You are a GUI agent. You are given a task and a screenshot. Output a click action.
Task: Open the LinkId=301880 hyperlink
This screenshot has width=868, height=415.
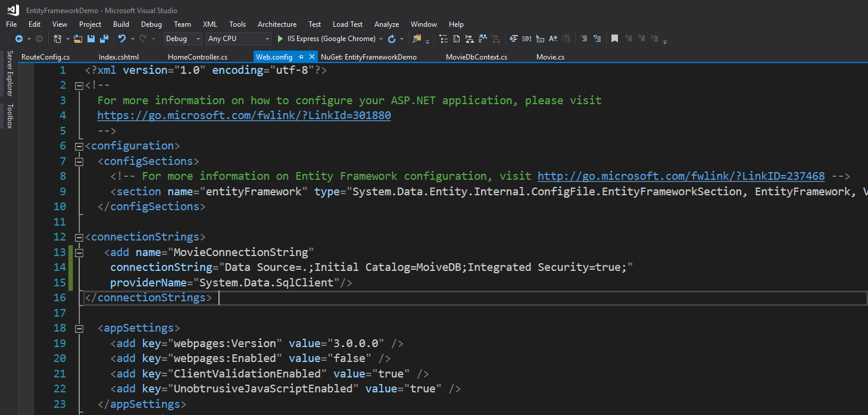click(244, 115)
